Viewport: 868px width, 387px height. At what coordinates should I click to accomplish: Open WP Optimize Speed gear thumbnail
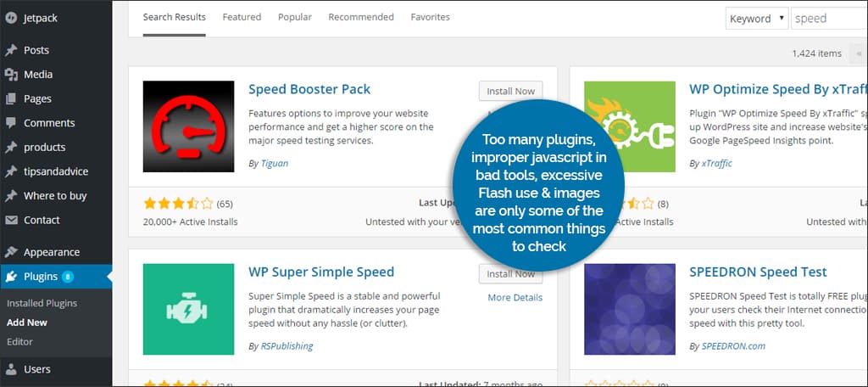point(630,126)
